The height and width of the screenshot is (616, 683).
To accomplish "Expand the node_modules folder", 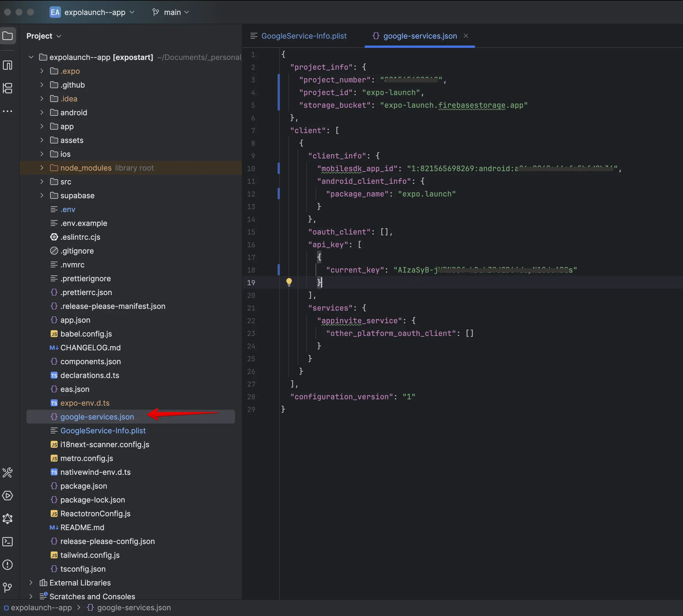I will (x=42, y=168).
